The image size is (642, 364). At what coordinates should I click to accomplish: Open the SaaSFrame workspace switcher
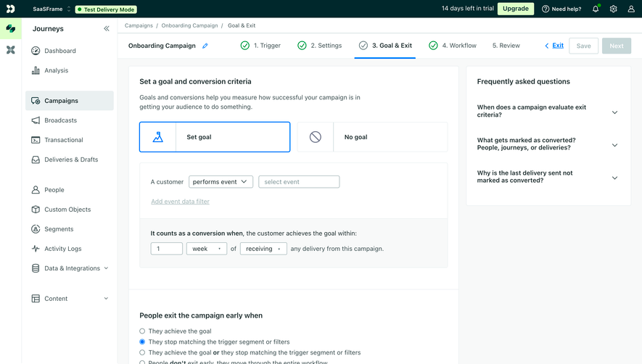tap(52, 9)
